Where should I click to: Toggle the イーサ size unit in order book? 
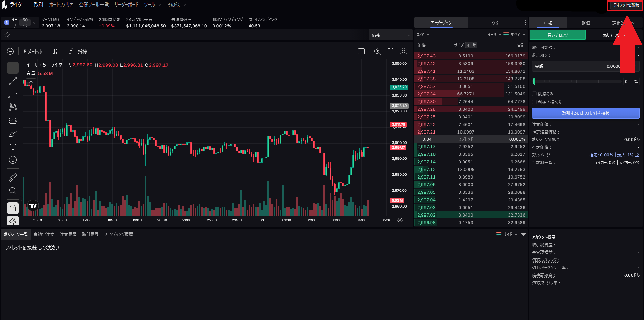471,45
